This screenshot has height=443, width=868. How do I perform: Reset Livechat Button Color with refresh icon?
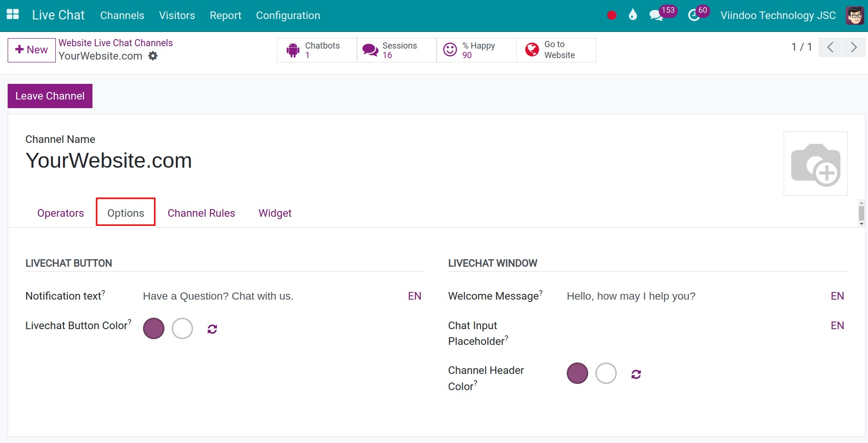tap(212, 328)
